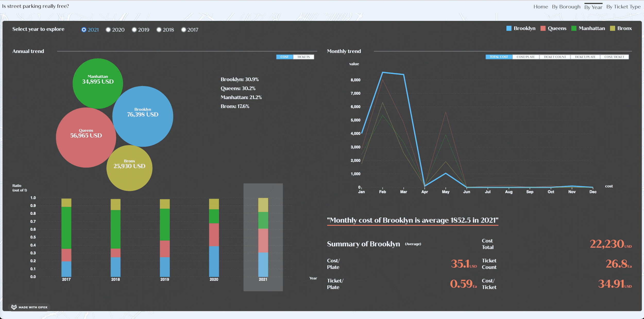Open the COST/TICKET monthly view

coord(614,57)
